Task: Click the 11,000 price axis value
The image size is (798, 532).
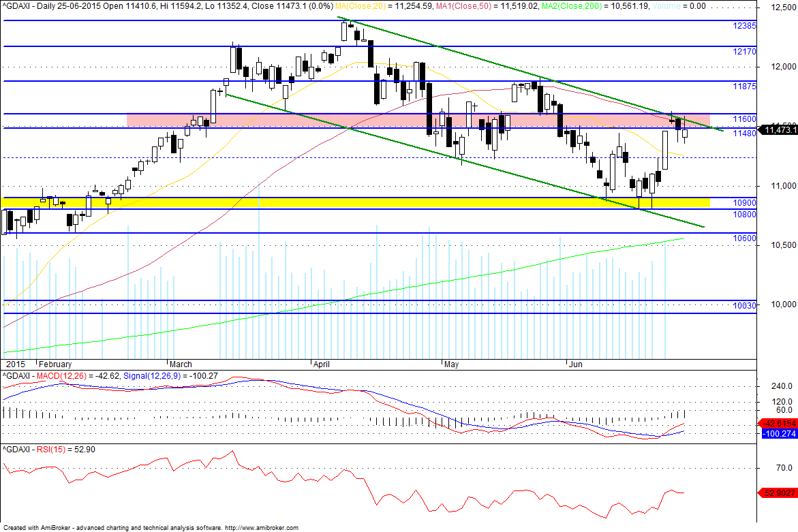Action: point(784,186)
